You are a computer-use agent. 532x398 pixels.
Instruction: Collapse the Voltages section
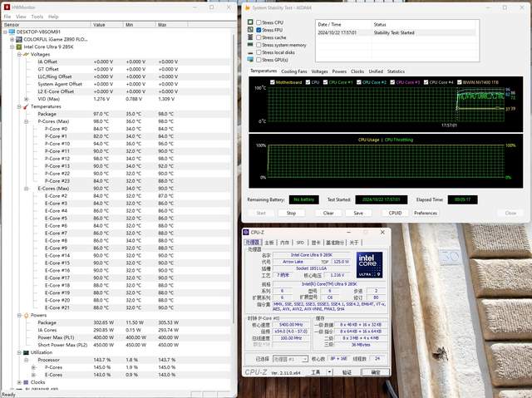19,54
